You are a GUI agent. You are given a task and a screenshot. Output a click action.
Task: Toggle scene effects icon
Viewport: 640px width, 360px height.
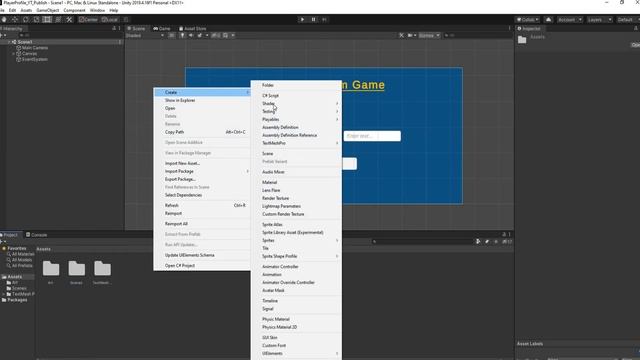pyautogui.click(x=200, y=36)
